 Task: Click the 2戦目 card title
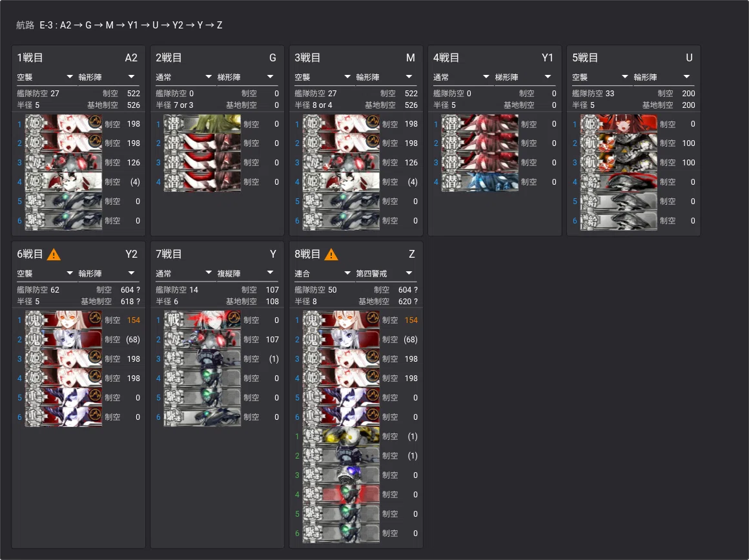[169, 58]
